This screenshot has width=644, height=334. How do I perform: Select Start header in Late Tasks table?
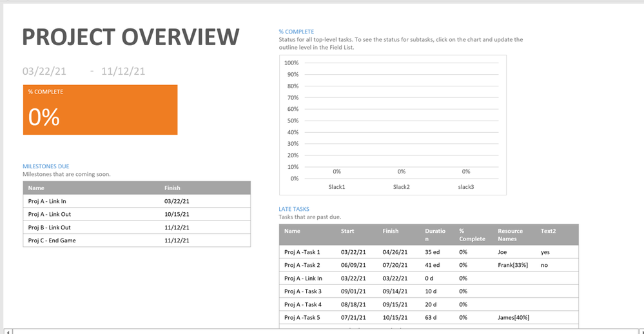coord(347,231)
